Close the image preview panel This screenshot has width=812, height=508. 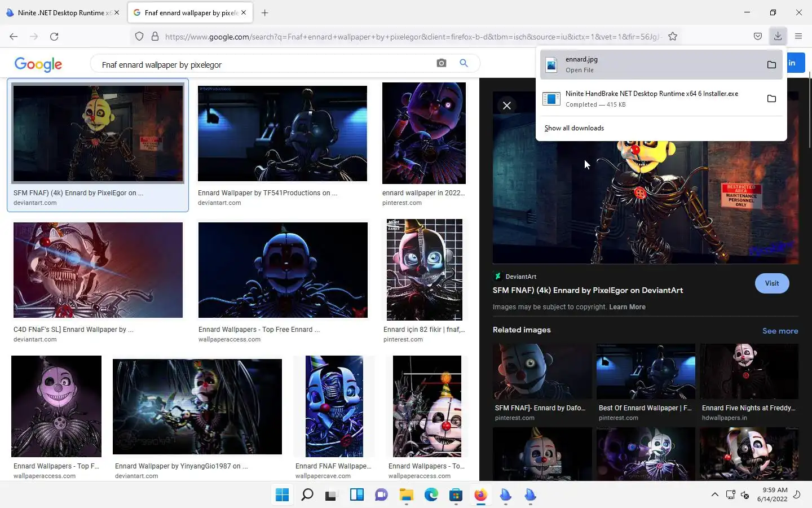click(507, 106)
